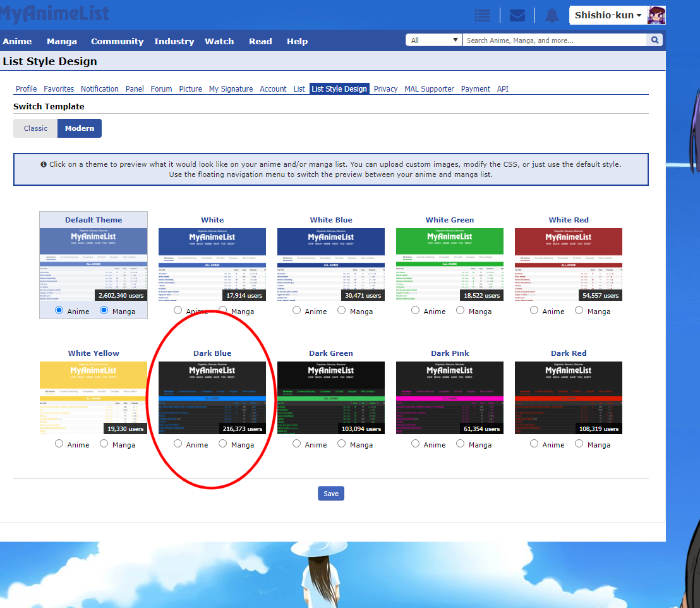Click the search magnifier button

(655, 40)
